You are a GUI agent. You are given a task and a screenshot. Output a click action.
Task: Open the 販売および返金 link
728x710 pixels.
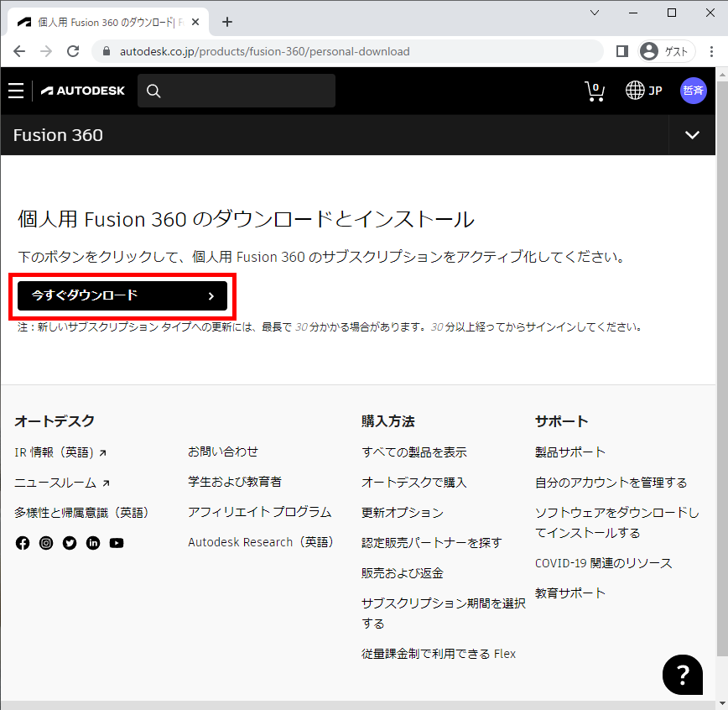click(403, 573)
